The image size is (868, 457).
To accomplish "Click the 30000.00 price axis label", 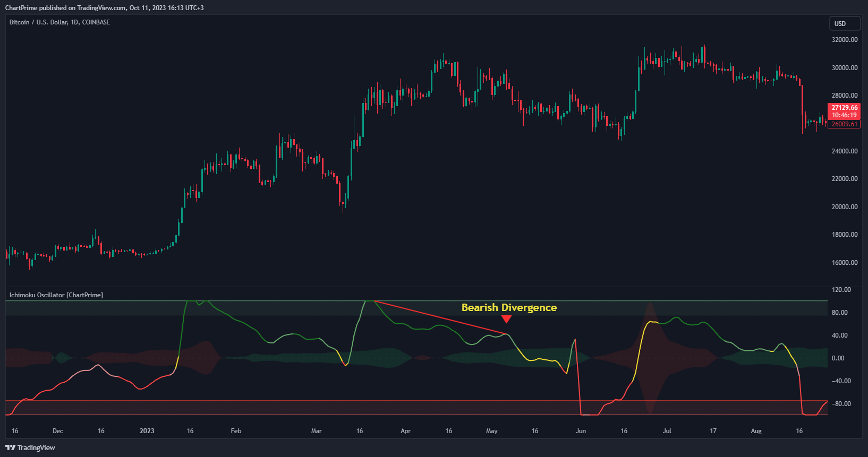I will point(845,68).
